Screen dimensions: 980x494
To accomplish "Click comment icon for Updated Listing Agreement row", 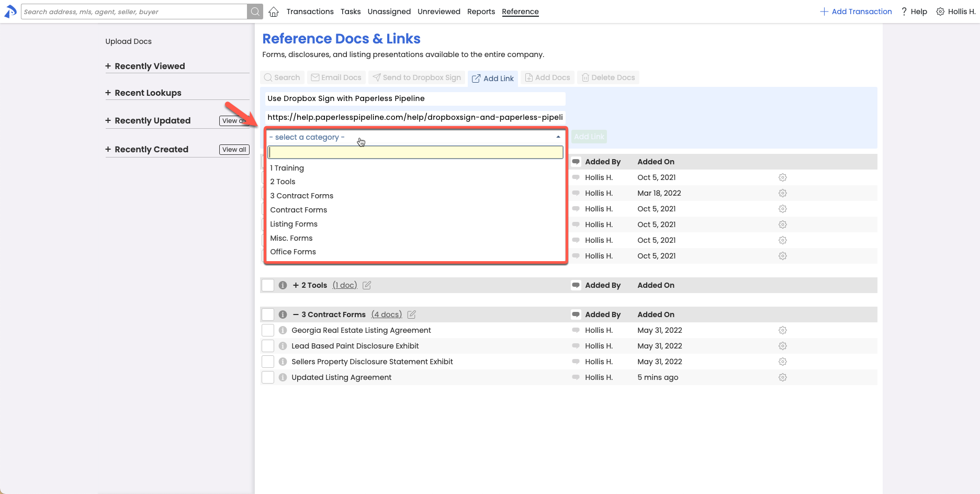I will pos(576,377).
